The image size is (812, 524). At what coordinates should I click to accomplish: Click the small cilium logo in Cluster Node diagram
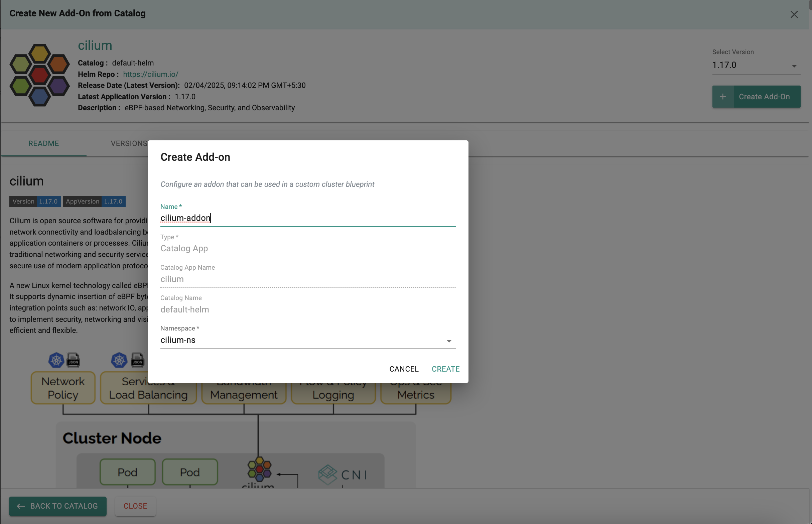point(259,469)
